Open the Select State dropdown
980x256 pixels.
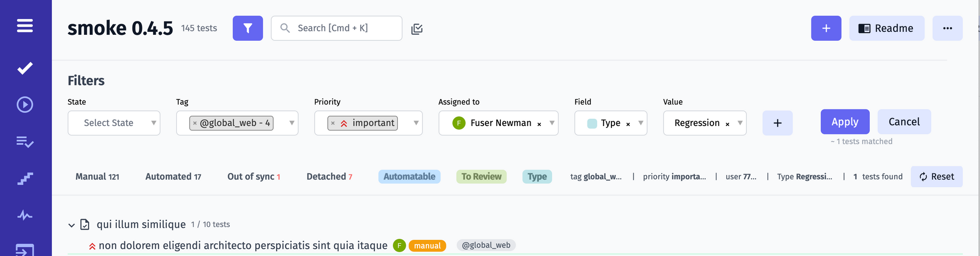114,123
